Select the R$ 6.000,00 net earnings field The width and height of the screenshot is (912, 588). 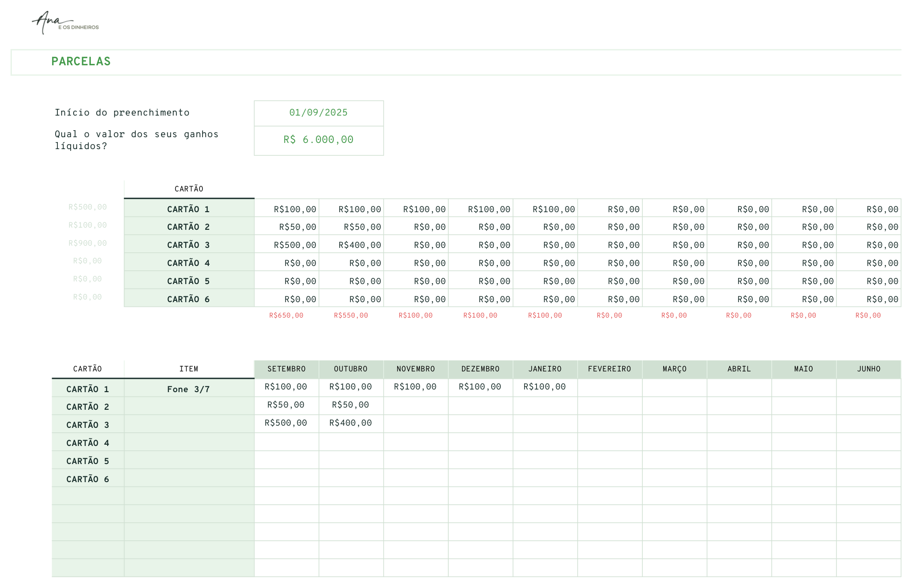[x=319, y=141]
